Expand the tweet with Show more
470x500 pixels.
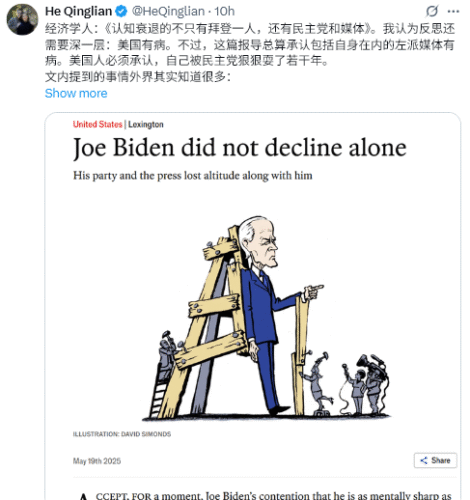click(x=76, y=93)
